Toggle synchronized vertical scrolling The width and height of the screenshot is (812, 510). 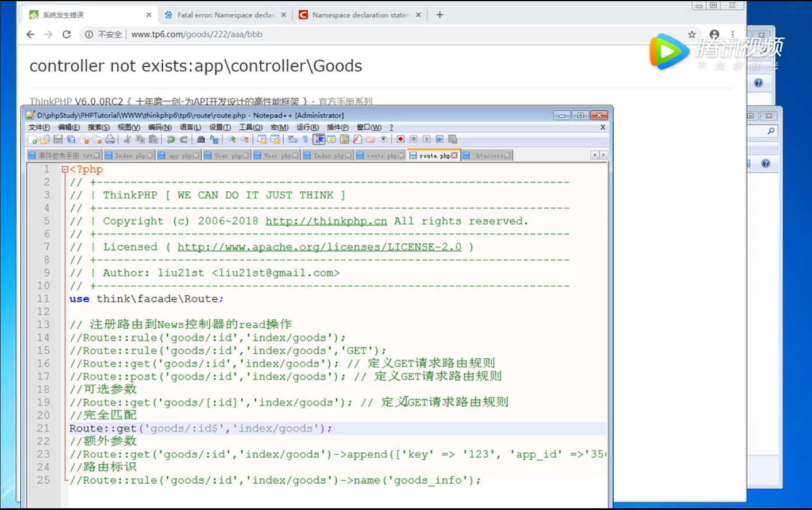coord(261,139)
